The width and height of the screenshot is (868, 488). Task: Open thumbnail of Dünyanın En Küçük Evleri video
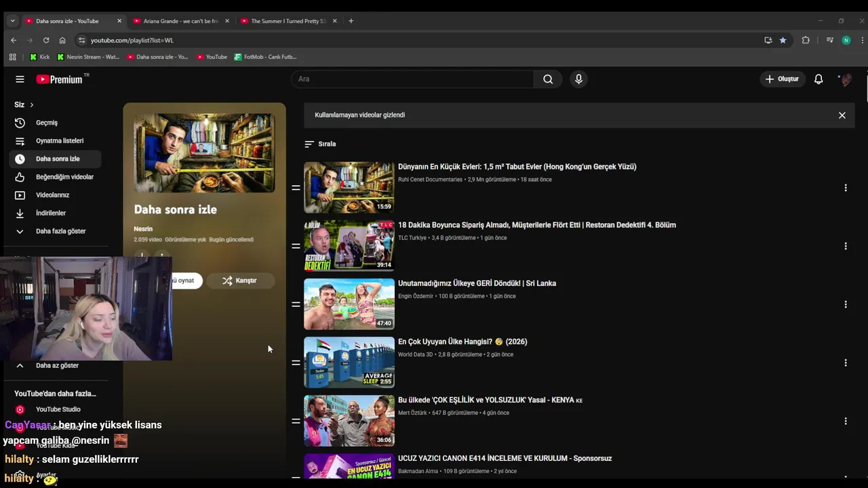click(349, 188)
